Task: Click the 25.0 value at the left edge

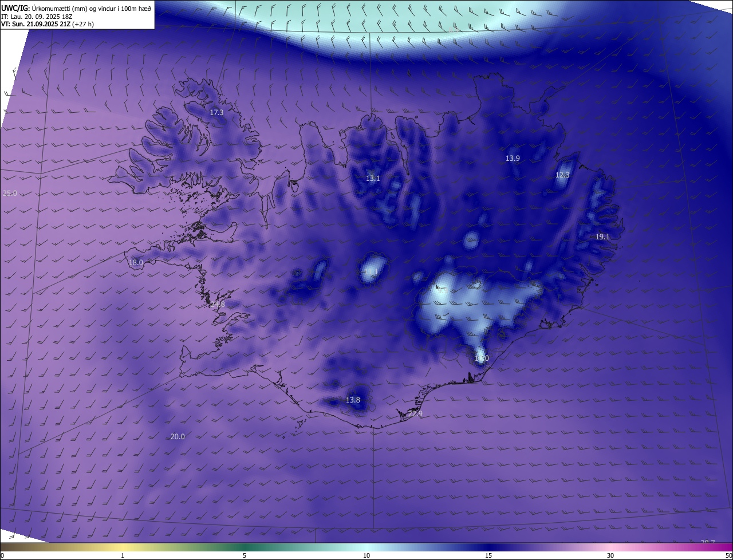Action: tap(10, 194)
